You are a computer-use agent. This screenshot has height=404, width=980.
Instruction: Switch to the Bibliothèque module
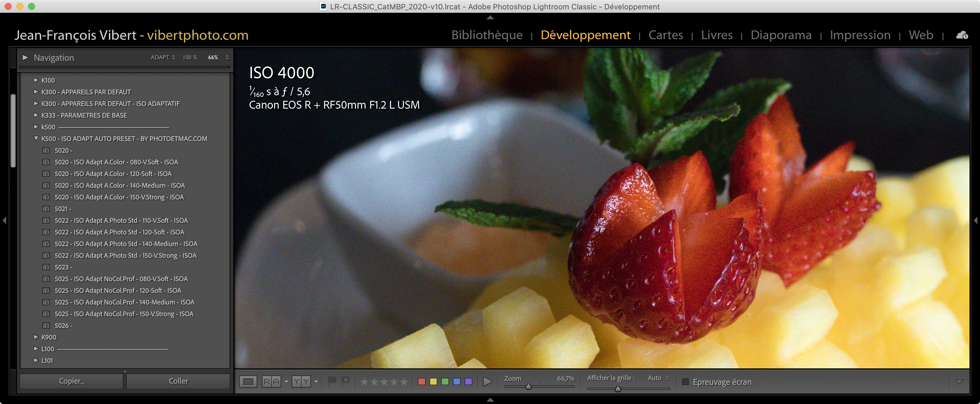point(487,35)
